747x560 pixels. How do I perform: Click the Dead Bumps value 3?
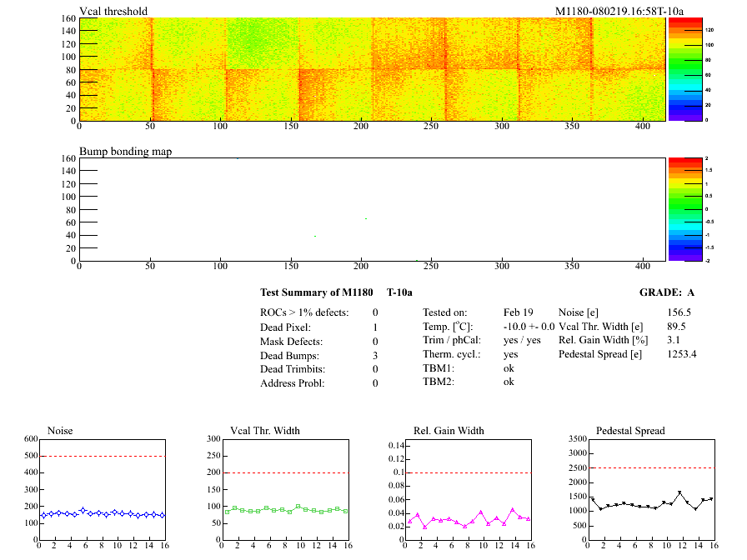click(375, 356)
